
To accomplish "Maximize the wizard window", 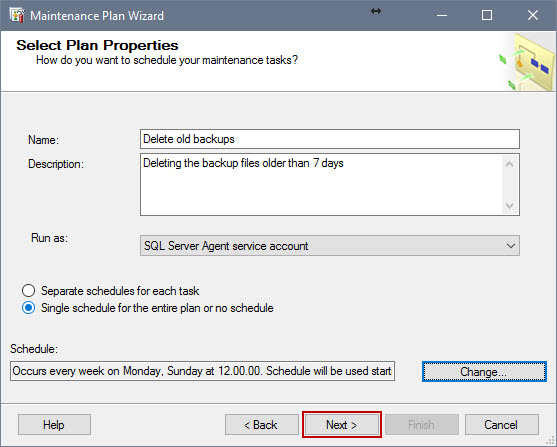I will point(487,16).
